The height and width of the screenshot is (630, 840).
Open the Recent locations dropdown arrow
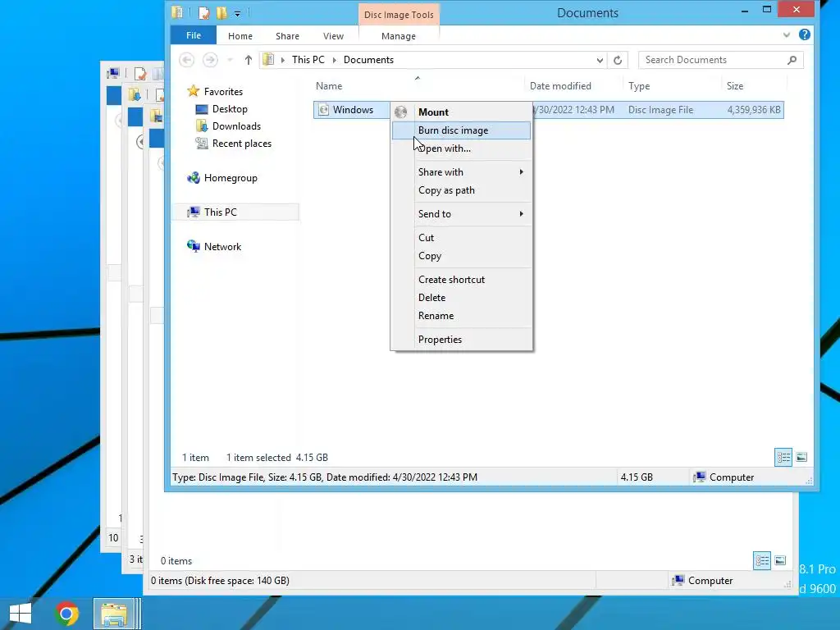(x=230, y=60)
